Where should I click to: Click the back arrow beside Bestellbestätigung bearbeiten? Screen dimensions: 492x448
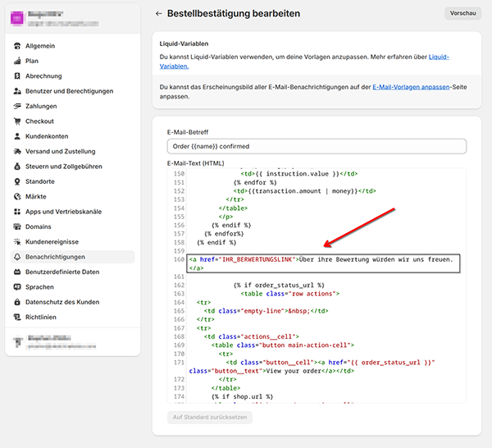[159, 14]
